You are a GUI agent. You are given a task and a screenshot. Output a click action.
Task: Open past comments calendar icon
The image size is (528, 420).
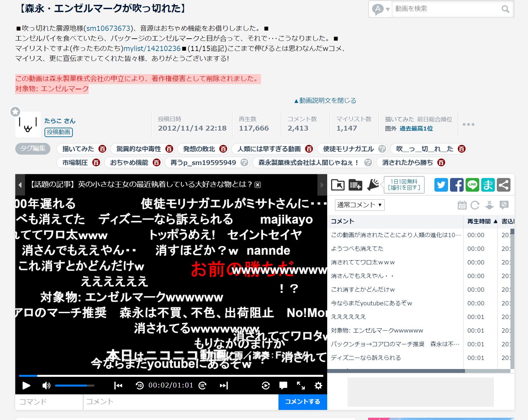click(x=462, y=205)
